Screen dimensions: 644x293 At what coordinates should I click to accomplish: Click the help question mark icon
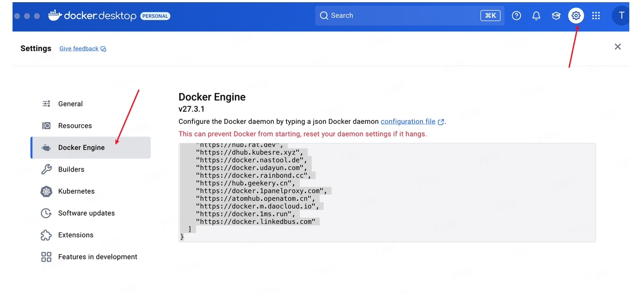pyautogui.click(x=517, y=15)
